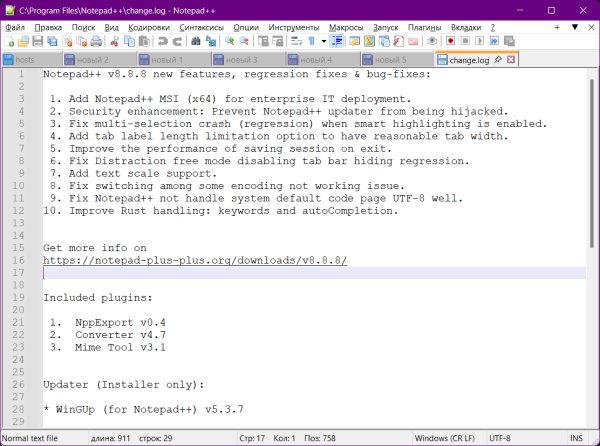
Task: Create a new document with the New icon
Action: (9, 41)
